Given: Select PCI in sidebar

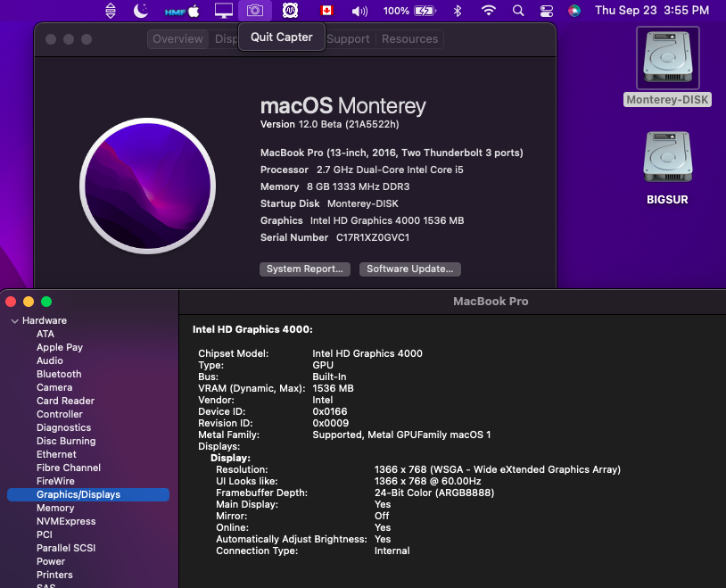Looking at the screenshot, I should pos(45,534).
